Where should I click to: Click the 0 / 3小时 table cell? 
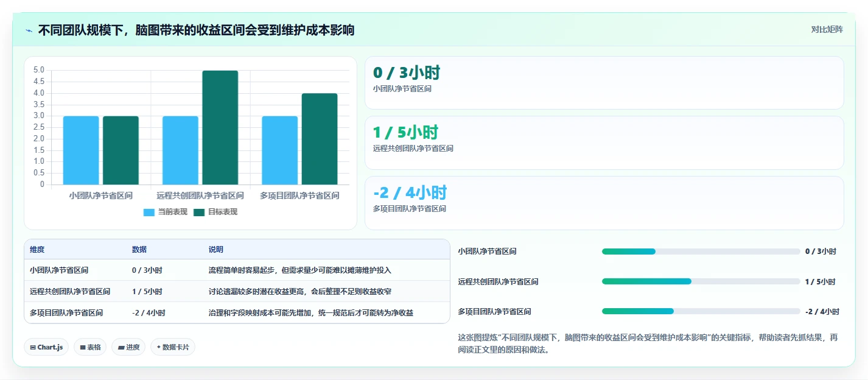147,270
